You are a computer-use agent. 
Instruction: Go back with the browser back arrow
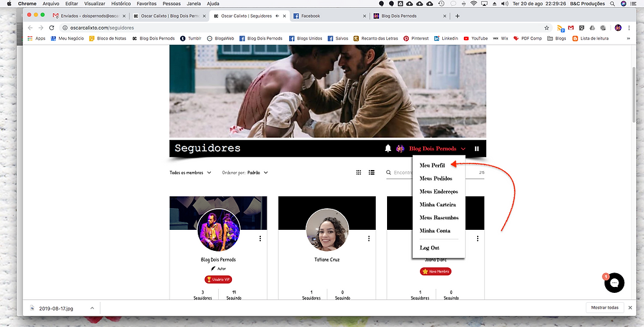tap(30, 28)
